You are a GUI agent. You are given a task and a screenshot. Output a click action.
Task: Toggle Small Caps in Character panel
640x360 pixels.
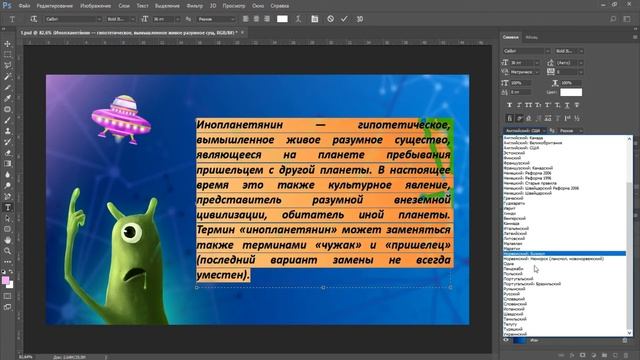click(x=538, y=105)
